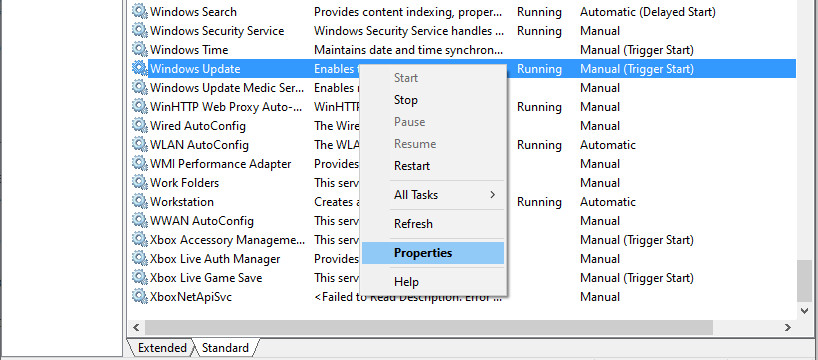
Task: Click the Windows Time service gear icon
Action: pyautogui.click(x=139, y=50)
